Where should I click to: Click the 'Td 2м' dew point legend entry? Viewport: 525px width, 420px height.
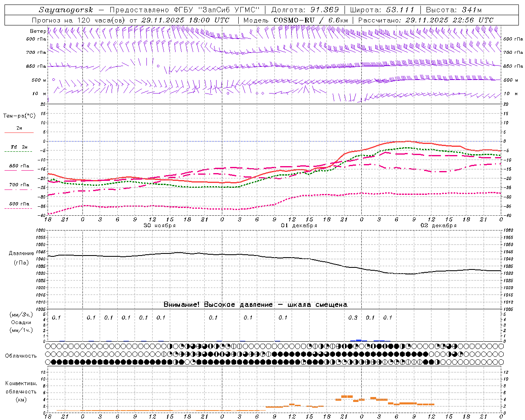[x=19, y=147]
